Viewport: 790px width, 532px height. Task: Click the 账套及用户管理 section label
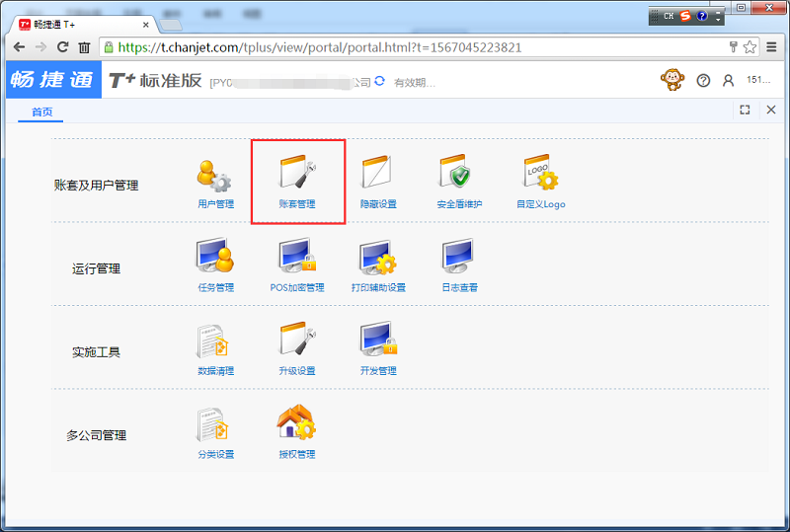click(96, 186)
